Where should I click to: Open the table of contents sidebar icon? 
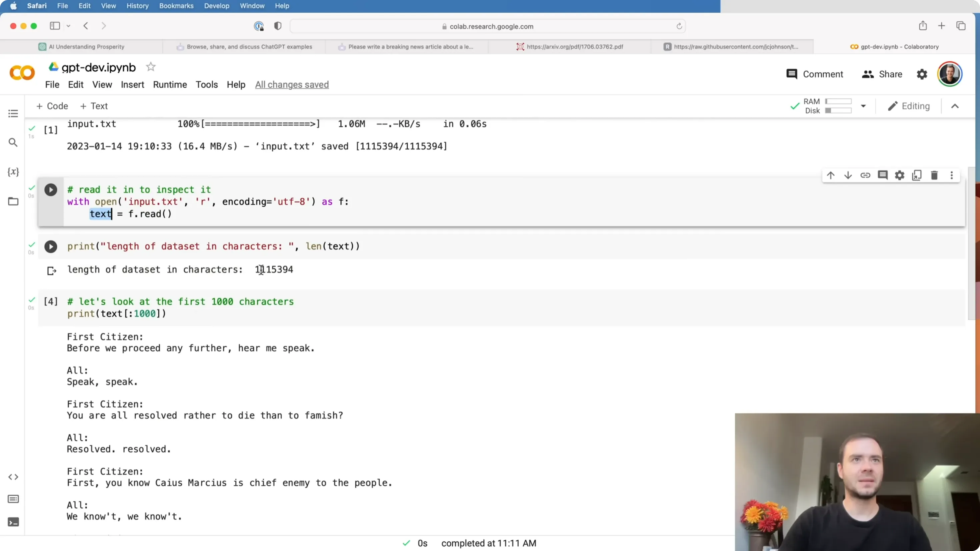(13, 113)
